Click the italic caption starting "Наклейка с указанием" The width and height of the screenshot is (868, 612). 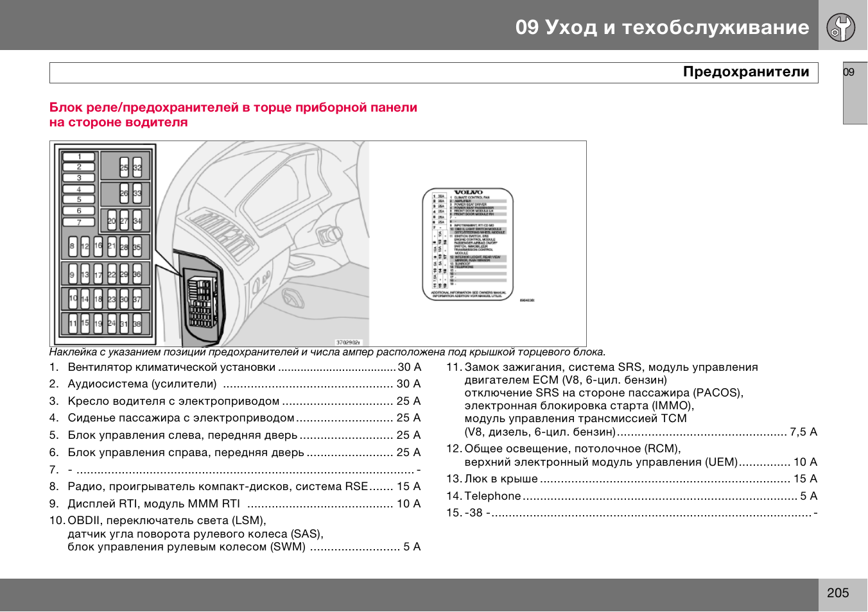pyautogui.click(x=327, y=352)
